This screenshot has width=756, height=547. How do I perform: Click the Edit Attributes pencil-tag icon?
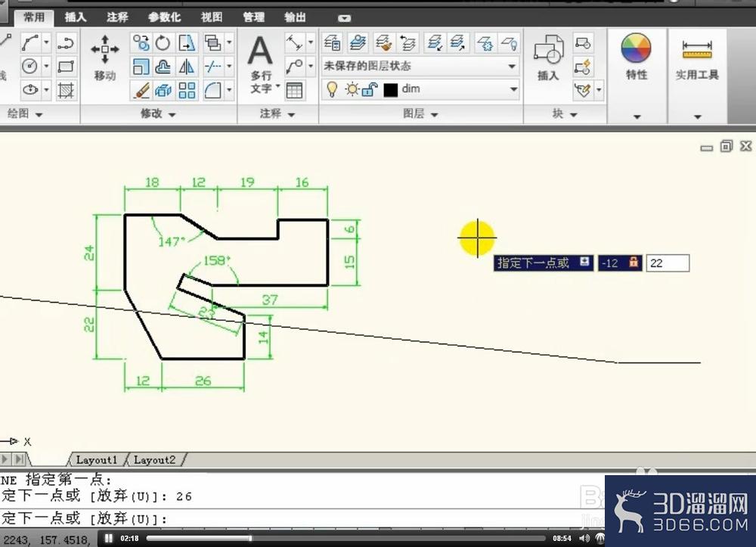[x=582, y=90]
